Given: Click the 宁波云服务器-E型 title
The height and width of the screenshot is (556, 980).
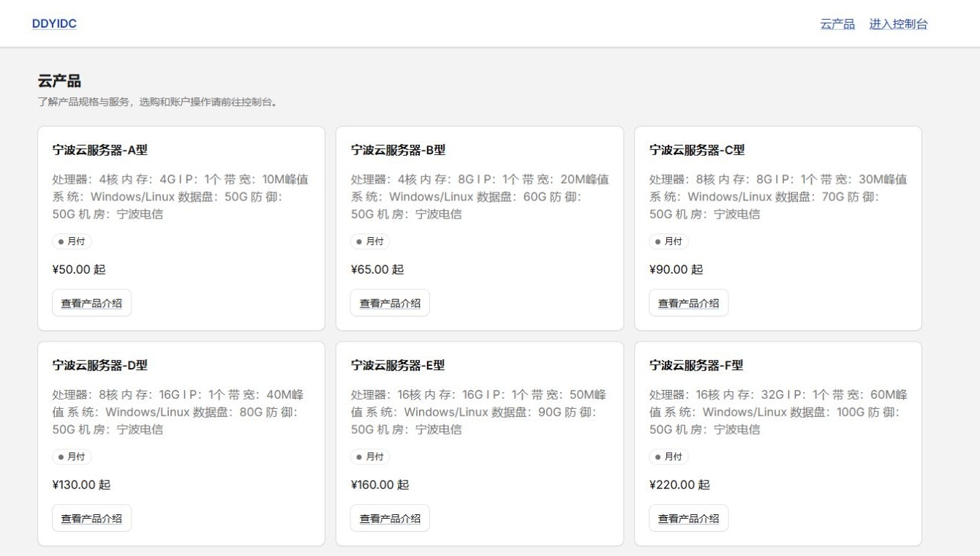Looking at the screenshot, I should coord(398,365).
